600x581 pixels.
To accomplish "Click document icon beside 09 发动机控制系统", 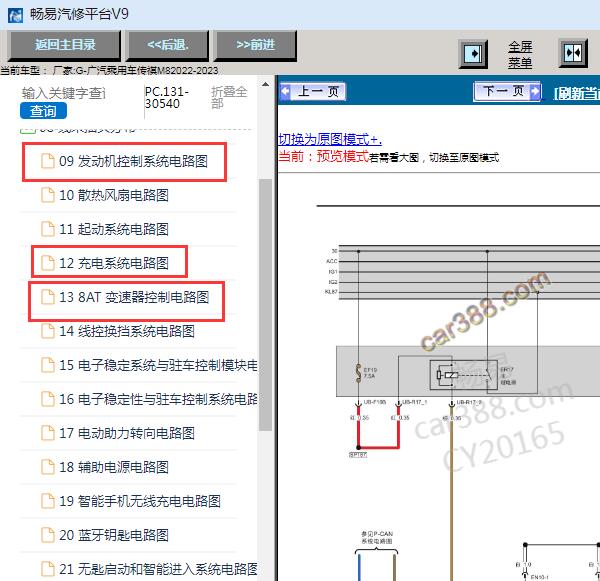I will click(x=47, y=161).
